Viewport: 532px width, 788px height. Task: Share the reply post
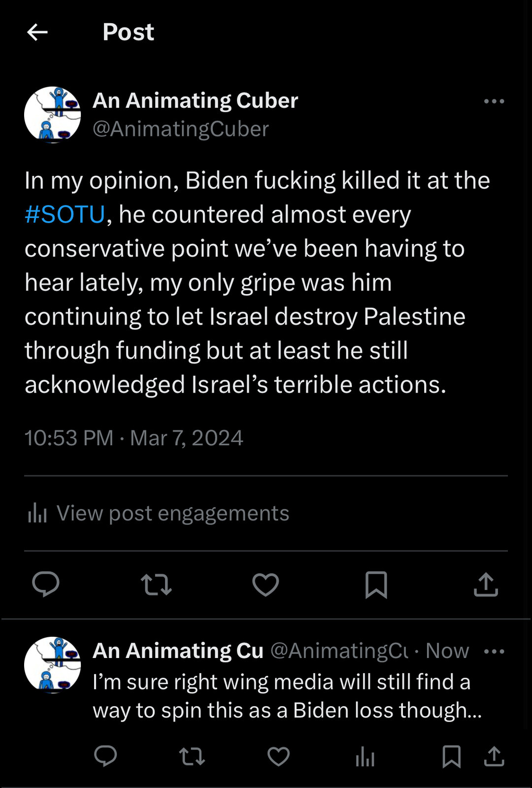point(494,756)
